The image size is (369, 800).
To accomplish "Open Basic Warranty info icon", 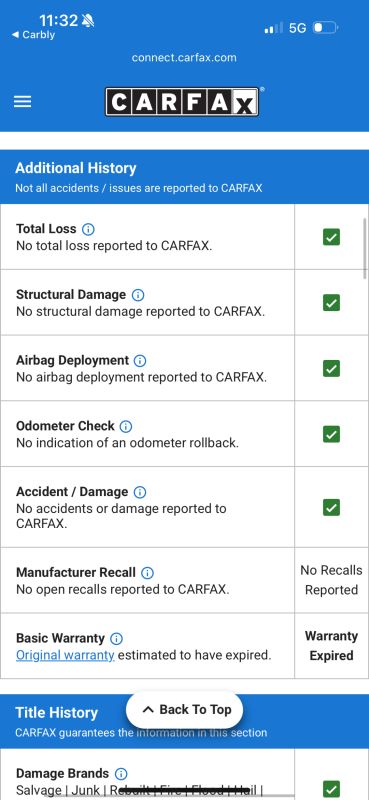I will click(x=116, y=638).
